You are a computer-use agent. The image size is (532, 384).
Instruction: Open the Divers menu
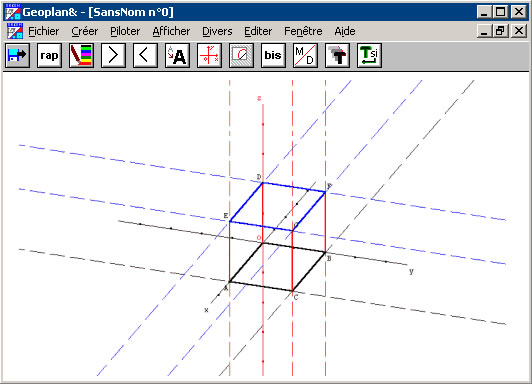[x=217, y=31]
